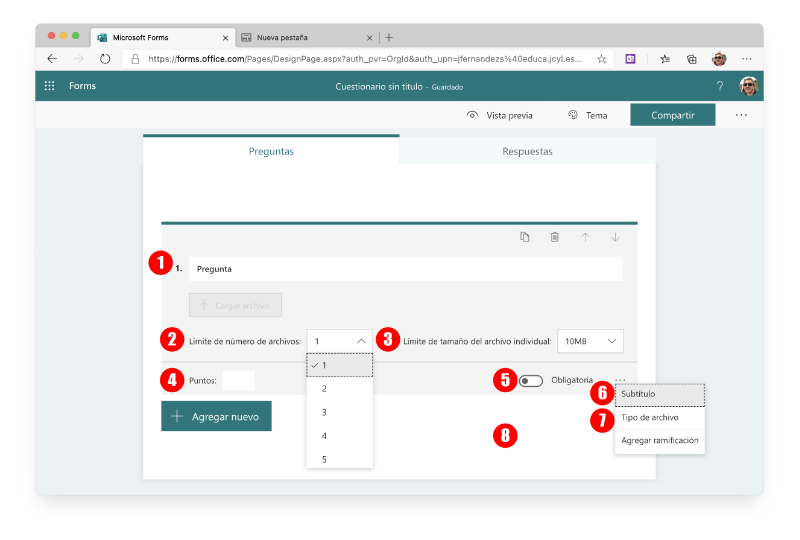800x540 pixels.
Task: Click the browser address bar URL
Action: coord(365,59)
